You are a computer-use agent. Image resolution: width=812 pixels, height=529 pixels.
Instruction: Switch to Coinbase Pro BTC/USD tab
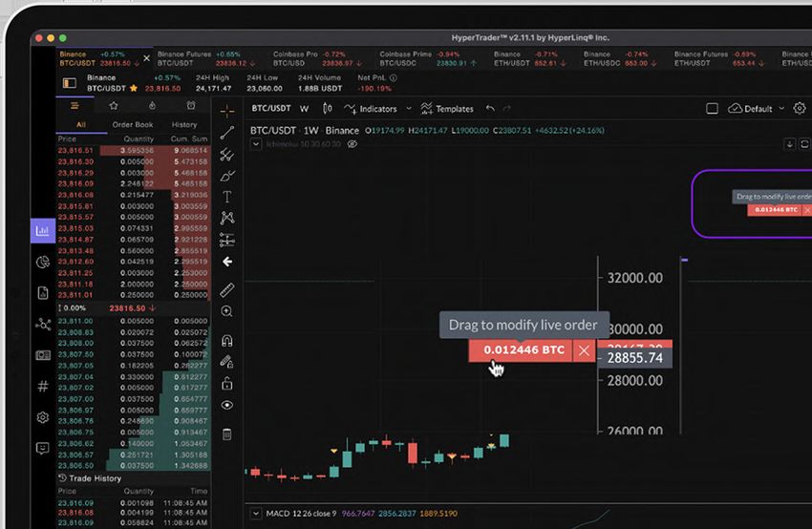[317, 58]
